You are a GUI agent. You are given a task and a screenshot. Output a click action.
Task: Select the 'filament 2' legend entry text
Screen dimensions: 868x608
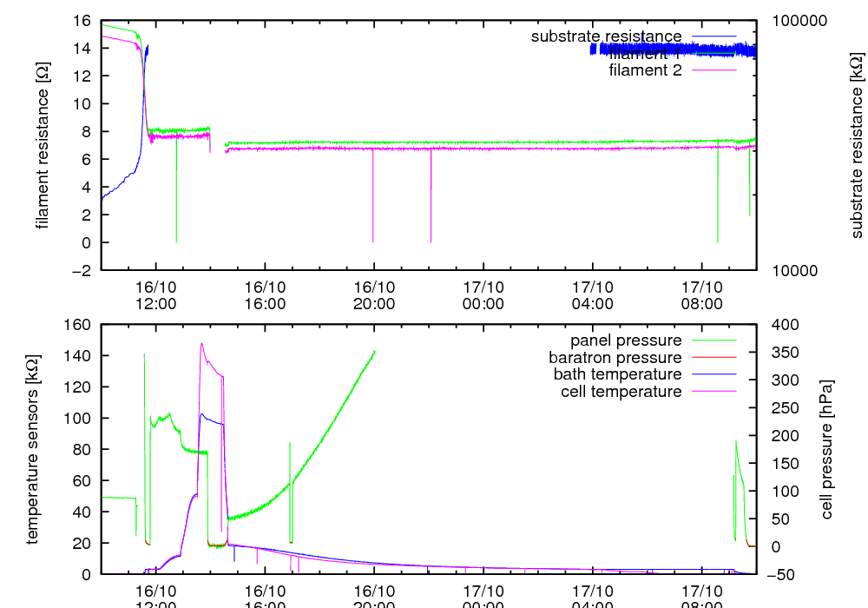point(645,69)
